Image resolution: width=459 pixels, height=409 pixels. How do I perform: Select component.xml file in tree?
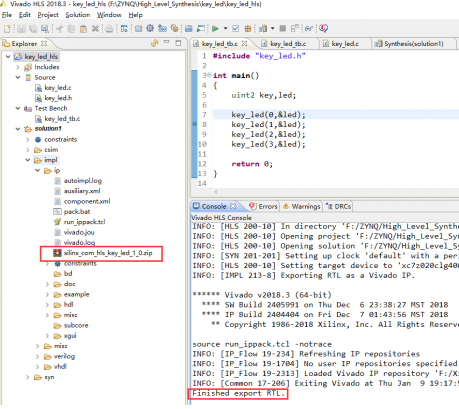pyautogui.click(x=82, y=201)
